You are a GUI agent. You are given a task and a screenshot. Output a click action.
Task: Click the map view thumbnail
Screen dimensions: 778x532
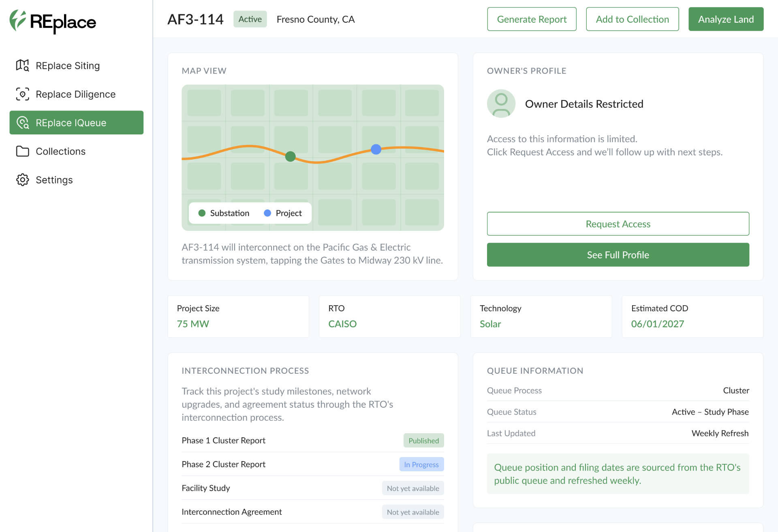[x=313, y=157]
